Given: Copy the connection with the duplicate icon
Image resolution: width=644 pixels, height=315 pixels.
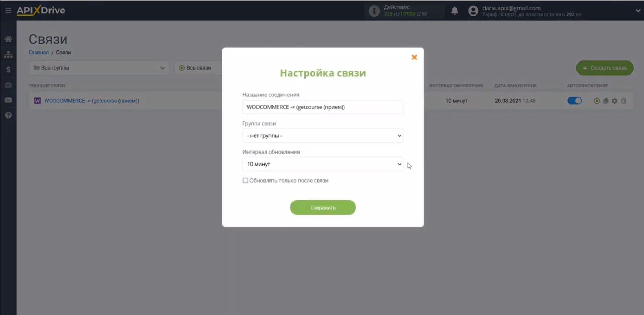Looking at the screenshot, I should pyautogui.click(x=606, y=101).
